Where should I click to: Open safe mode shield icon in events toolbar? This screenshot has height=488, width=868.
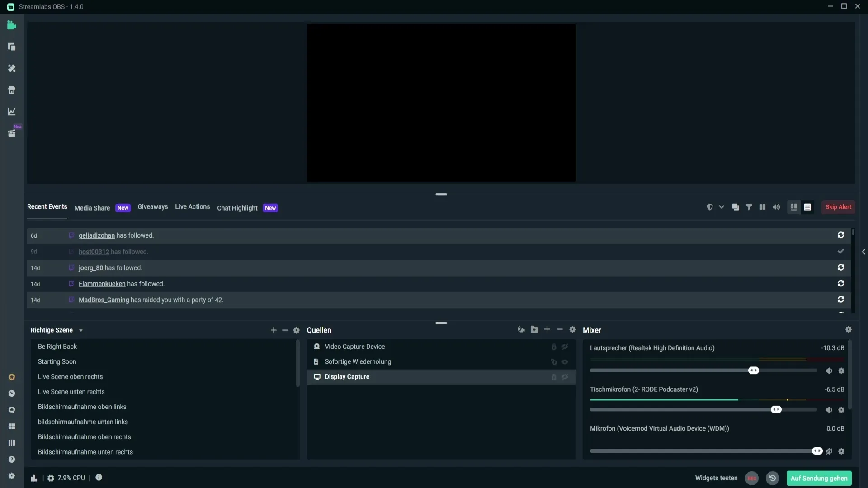pos(710,207)
